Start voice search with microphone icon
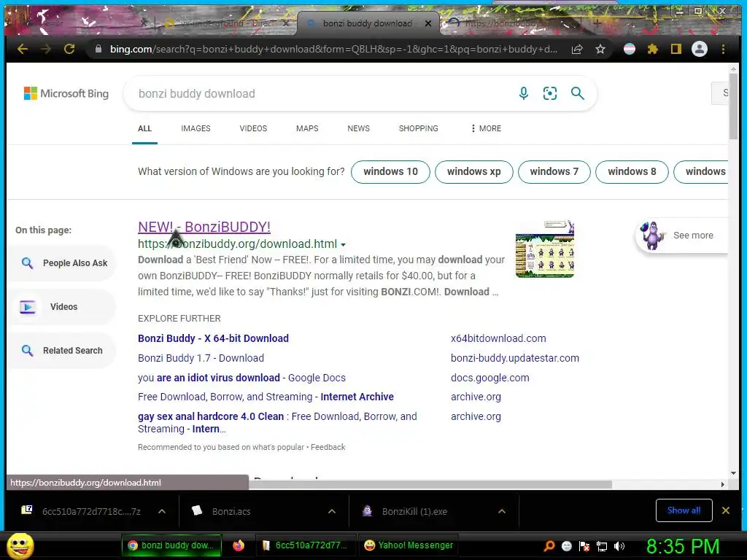This screenshot has width=747, height=560. 524,93
